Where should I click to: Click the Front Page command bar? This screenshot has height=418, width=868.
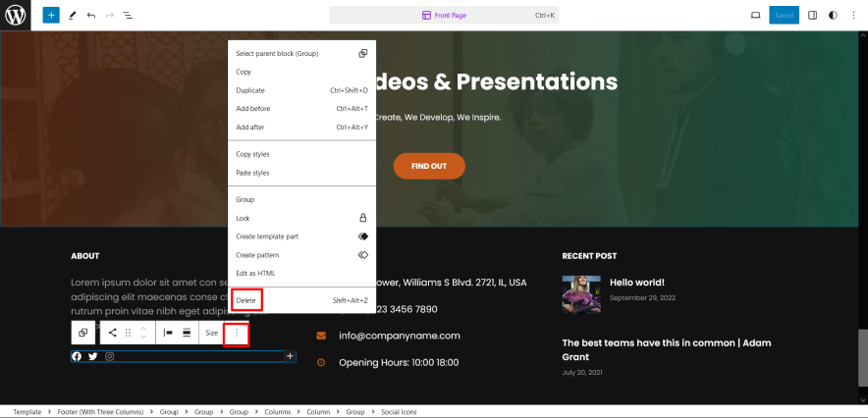click(445, 16)
